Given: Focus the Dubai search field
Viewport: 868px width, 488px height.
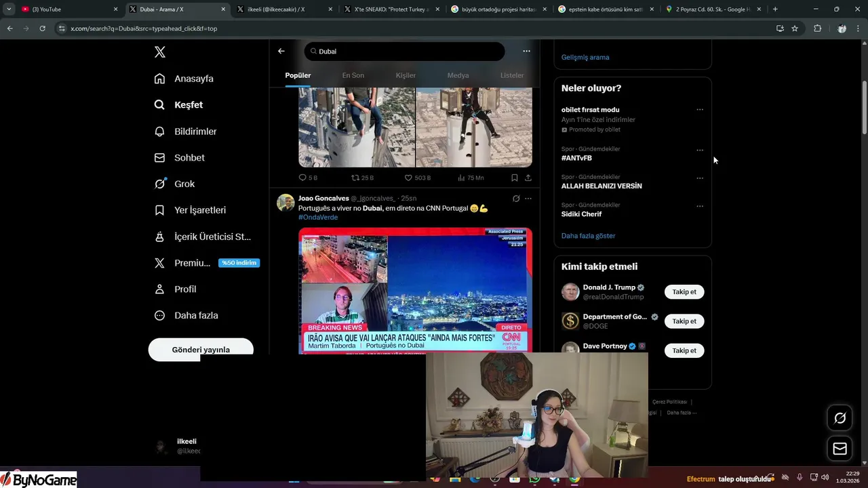Looking at the screenshot, I should coord(404,52).
